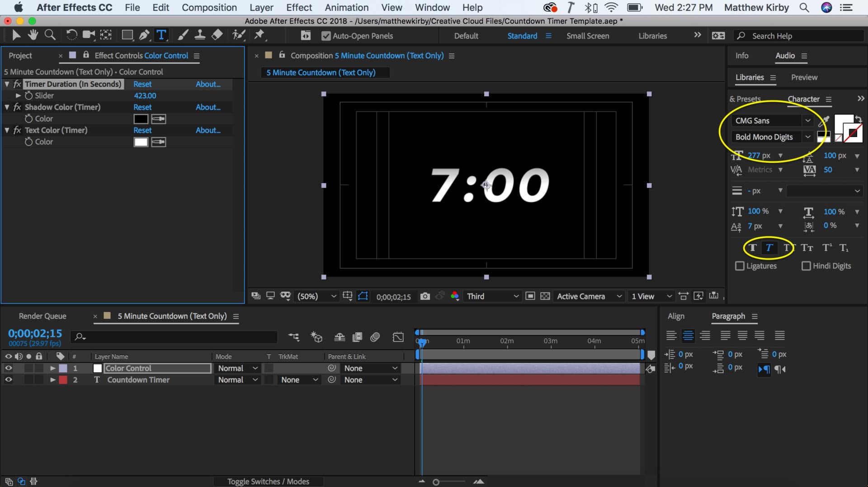Click the timeline zoom slider handle
This screenshot has height=487, width=868.
[436, 482]
